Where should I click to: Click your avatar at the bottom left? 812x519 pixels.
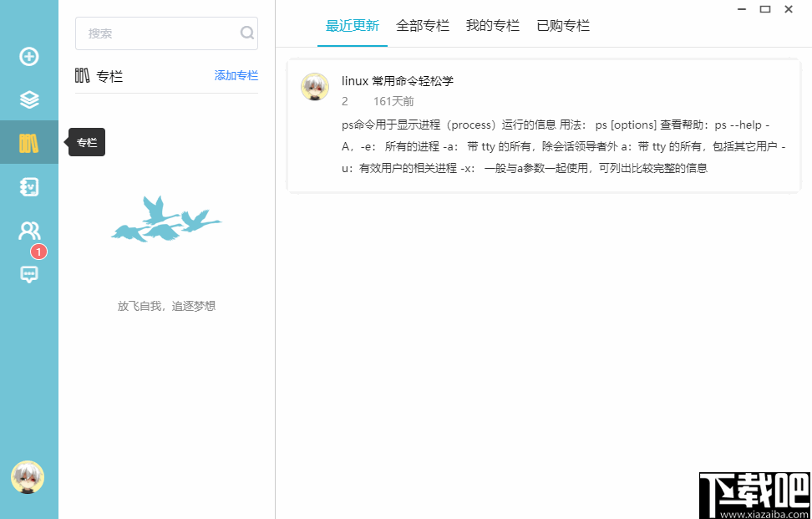coord(28,478)
